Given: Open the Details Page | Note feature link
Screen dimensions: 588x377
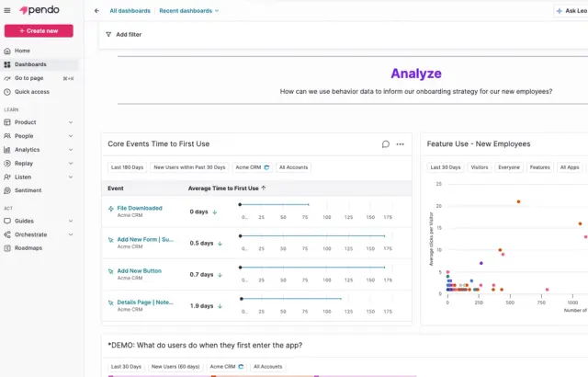Looking at the screenshot, I should pyautogui.click(x=145, y=303).
